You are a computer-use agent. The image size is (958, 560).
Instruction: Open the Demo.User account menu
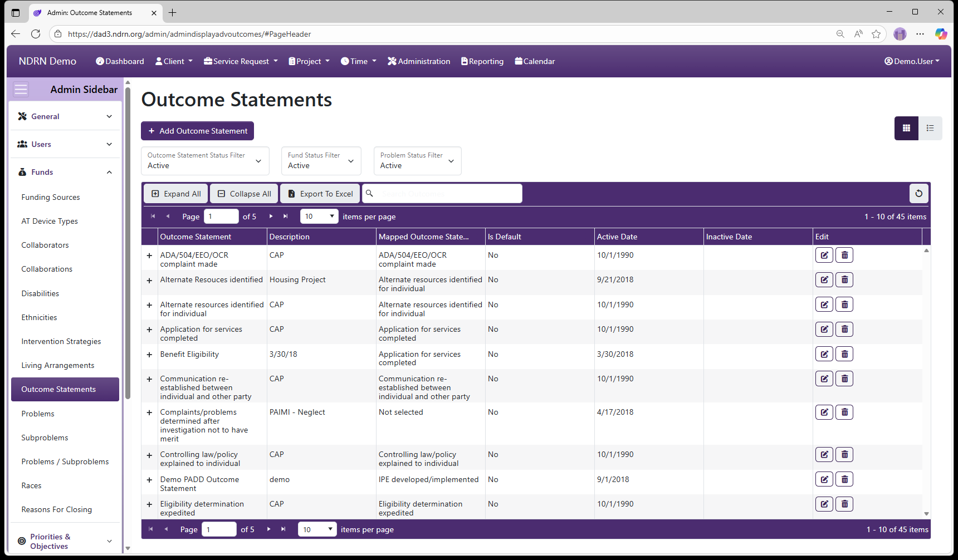pyautogui.click(x=912, y=61)
